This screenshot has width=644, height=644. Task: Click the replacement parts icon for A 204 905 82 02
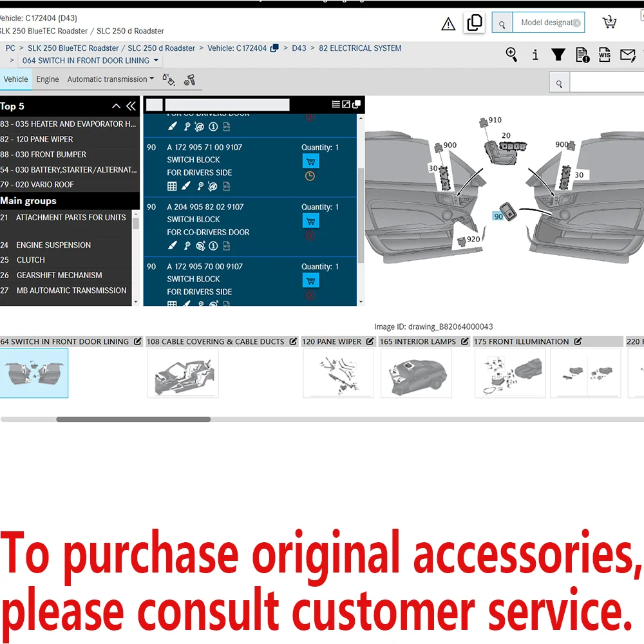pos(200,245)
